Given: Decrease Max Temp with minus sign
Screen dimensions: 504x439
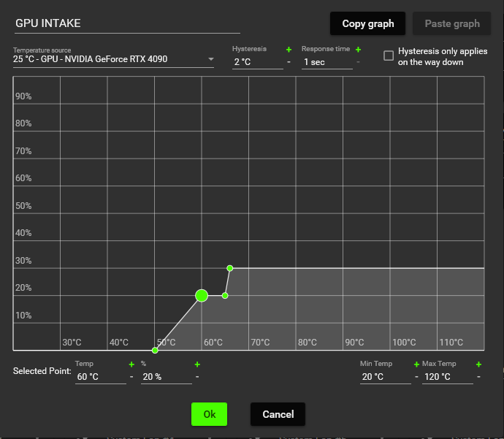Looking at the screenshot, I should (x=478, y=376).
